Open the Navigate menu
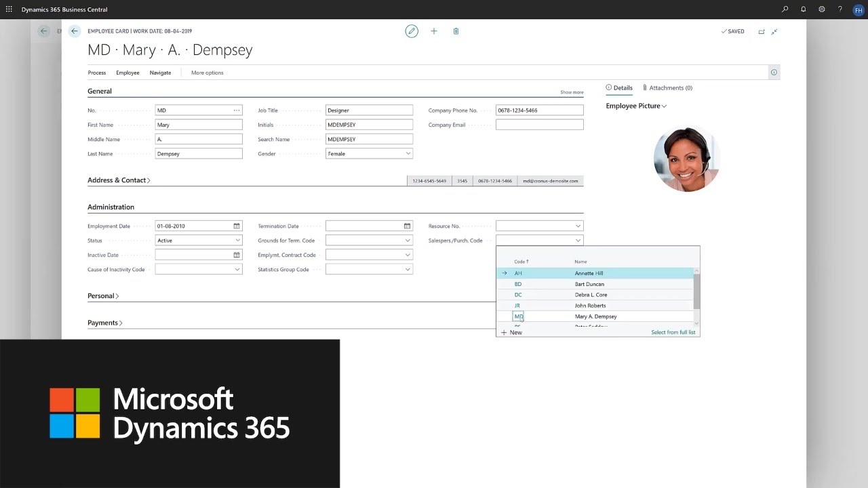Screen dimensions: 868x488 160,73
